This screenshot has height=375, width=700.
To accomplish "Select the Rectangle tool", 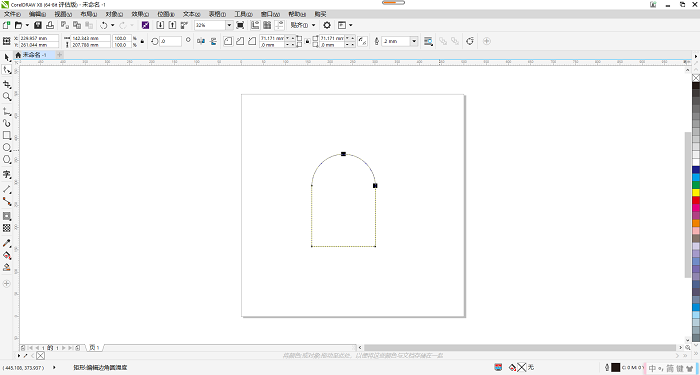I will 7,135.
